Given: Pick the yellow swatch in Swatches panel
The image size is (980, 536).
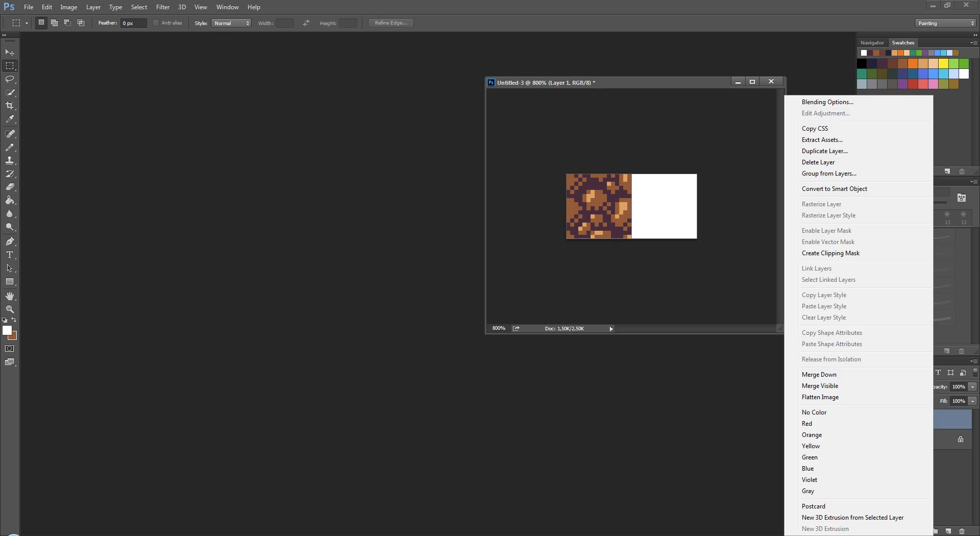Looking at the screenshot, I should (943, 63).
